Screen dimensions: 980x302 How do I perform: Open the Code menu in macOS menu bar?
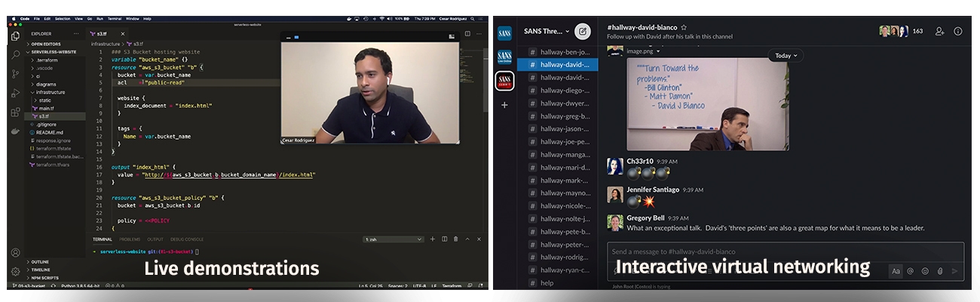(x=25, y=18)
